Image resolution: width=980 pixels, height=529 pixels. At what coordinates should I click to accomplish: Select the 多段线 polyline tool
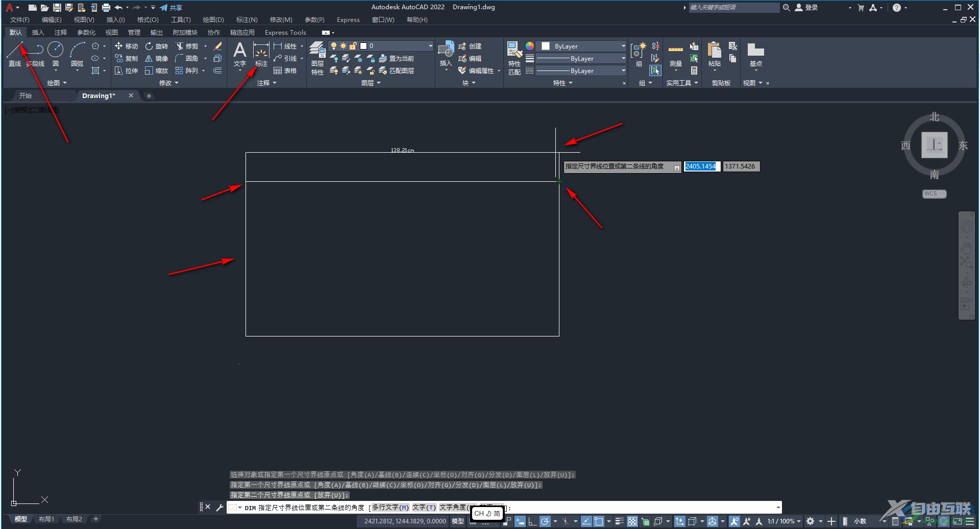[36, 55]
